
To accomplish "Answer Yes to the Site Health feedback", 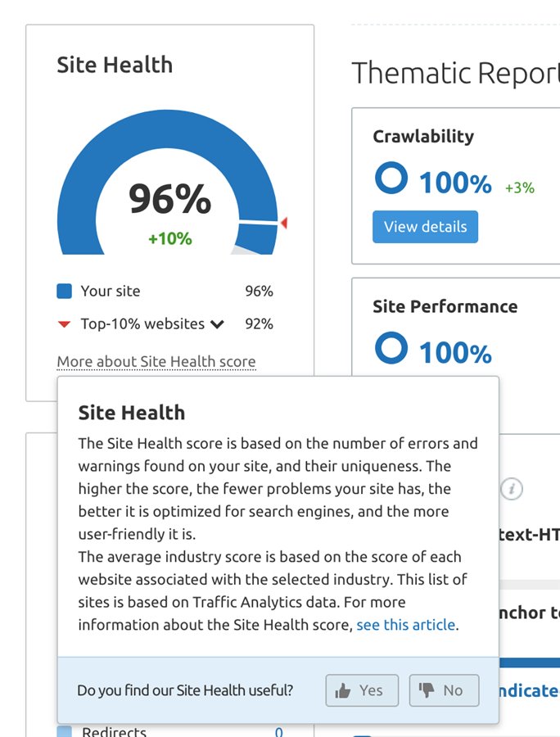I will tap(362, 690).
